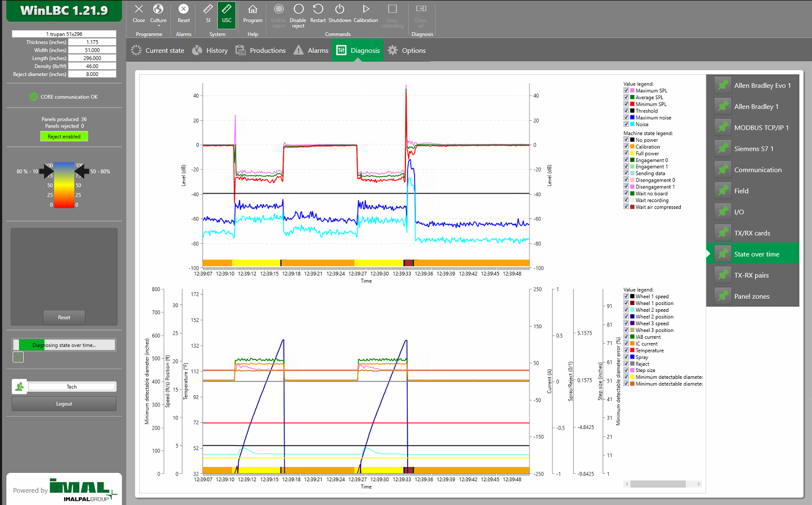
Task: Click the Logout button
Action: tap(64, 404)
